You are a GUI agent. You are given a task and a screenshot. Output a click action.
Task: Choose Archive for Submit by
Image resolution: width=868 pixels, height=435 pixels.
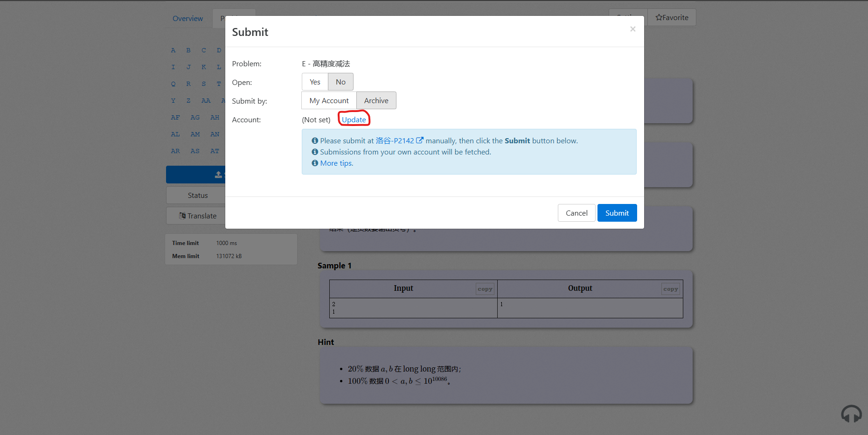pos(376,101)
